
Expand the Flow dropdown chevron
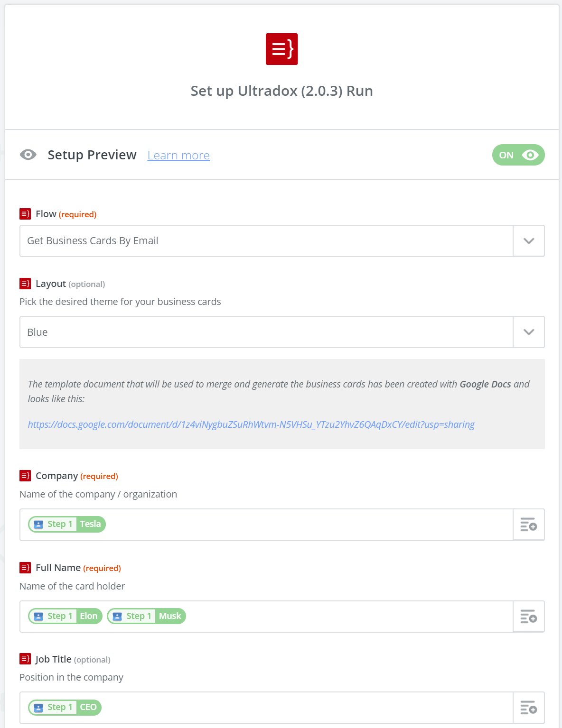pos(529,241)
